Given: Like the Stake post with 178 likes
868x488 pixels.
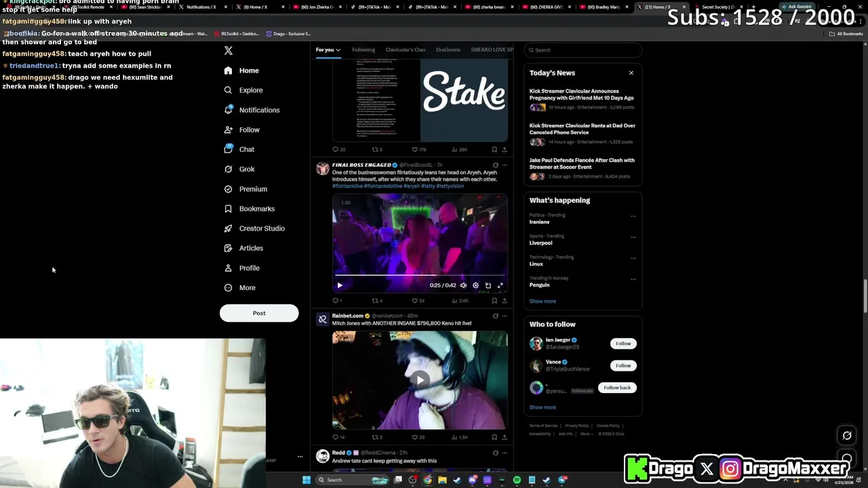Looking at the screenshot, I should [x=418, y=150].
